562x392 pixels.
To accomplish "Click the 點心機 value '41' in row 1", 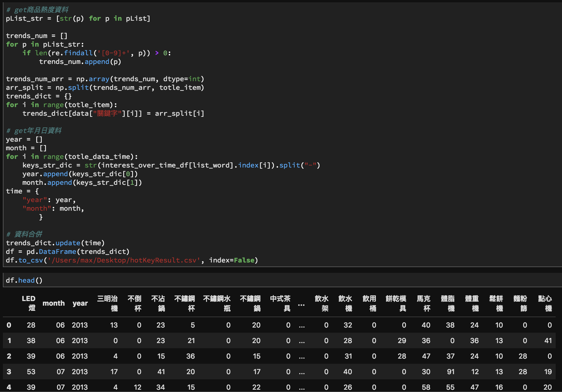I will (x=548, y=341).
